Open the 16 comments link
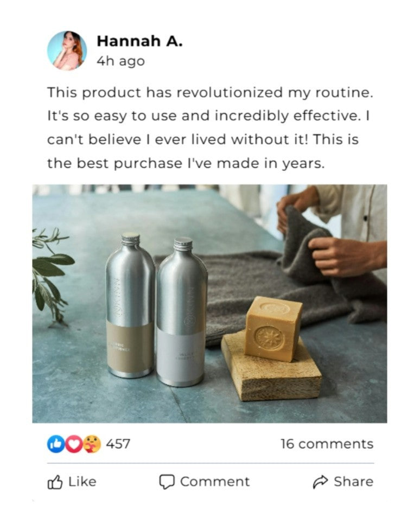The width and height of the screenshot is (420, 525). coord(327,444)
